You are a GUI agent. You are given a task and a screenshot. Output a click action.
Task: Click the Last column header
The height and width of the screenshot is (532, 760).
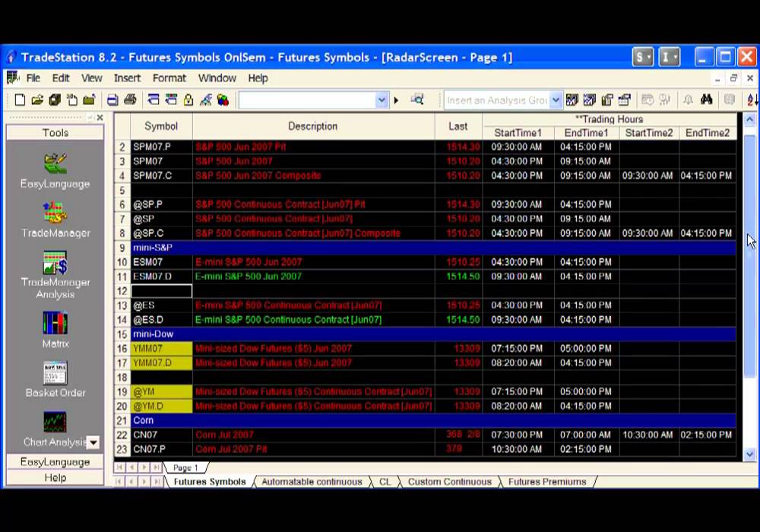tap(458, 126)
